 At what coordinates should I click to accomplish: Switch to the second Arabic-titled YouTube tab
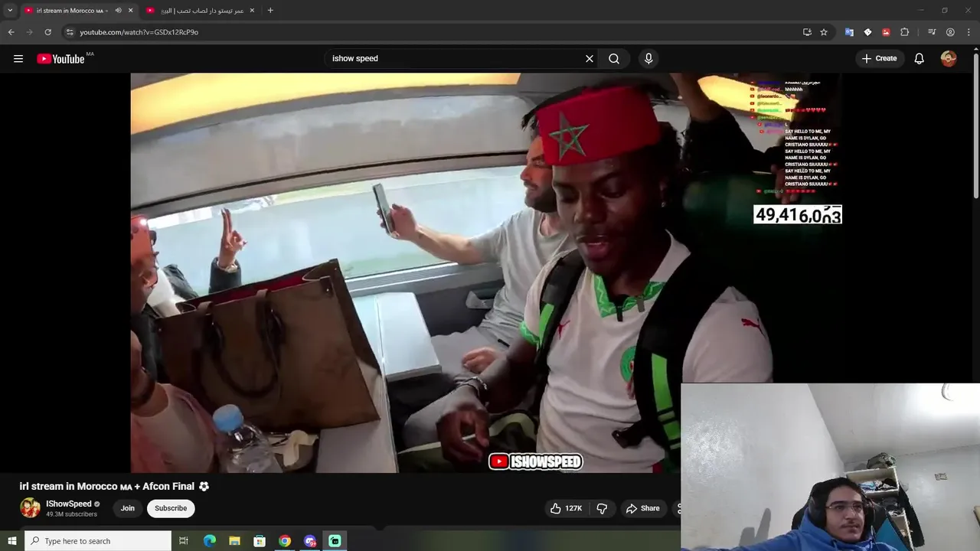point(201,11)
